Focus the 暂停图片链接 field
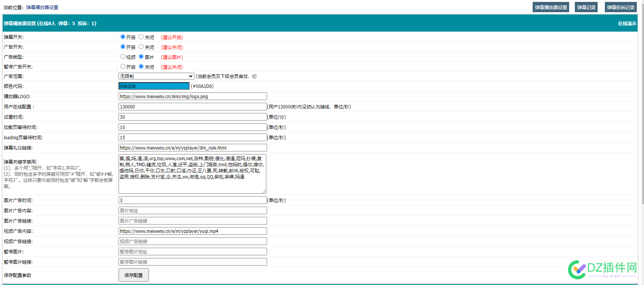The height and width of the screenshot is (285, 644). [x=193, y=262]
